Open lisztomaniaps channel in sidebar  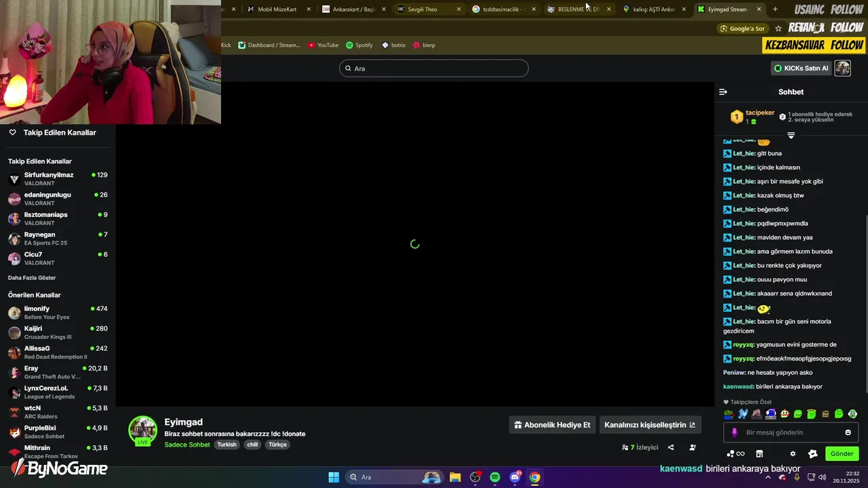click(x=58, y=218)
